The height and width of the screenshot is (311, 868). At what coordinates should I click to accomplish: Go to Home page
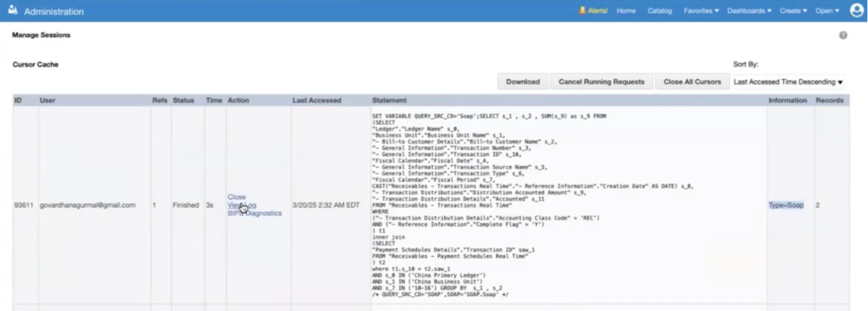[626, 11]
